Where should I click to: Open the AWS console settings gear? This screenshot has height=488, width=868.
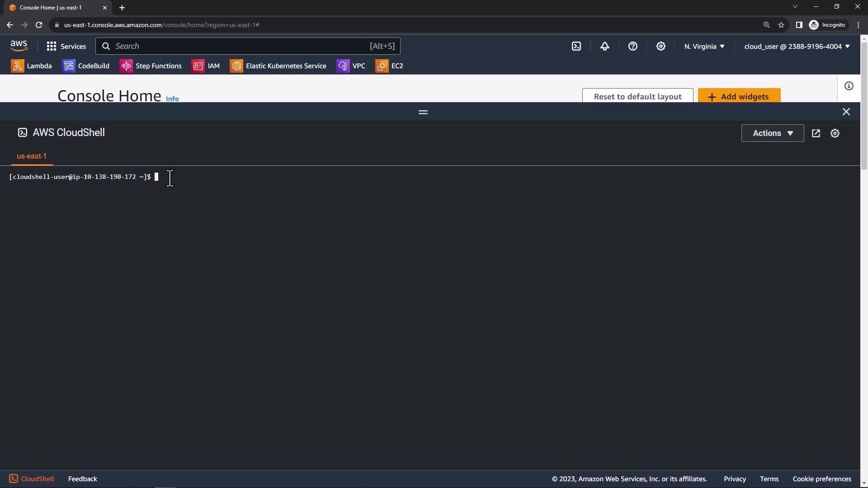[x=660, y=46]
